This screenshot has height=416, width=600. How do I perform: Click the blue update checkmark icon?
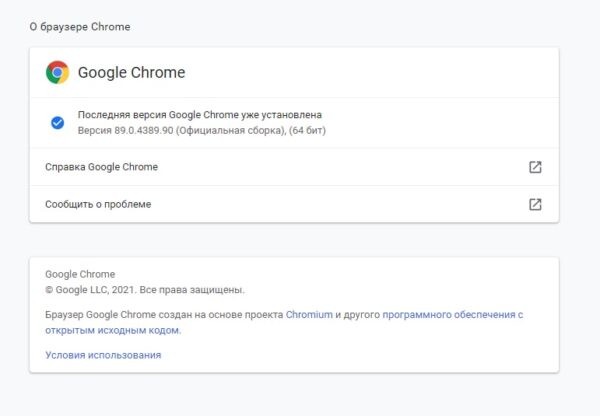57,123
